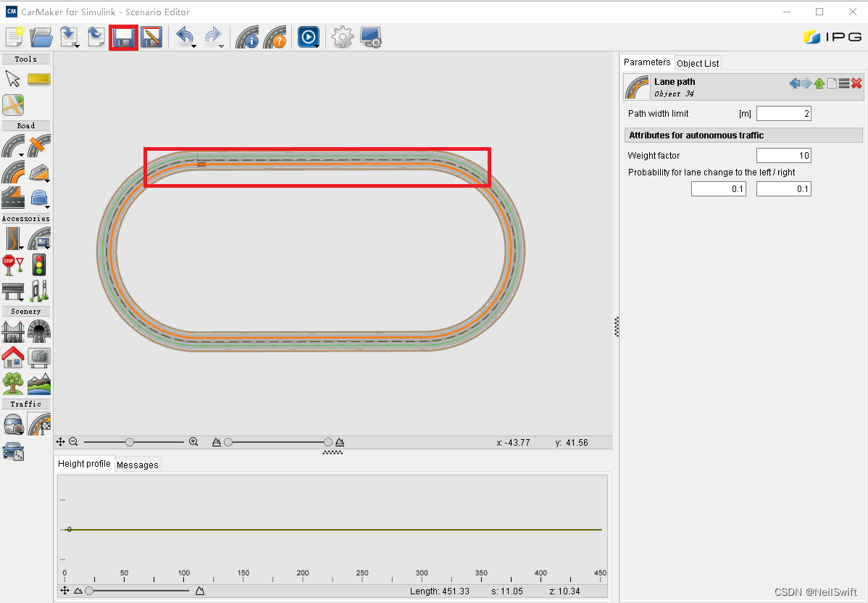
Task: Select the map import tool
Action: coord(13,105)
